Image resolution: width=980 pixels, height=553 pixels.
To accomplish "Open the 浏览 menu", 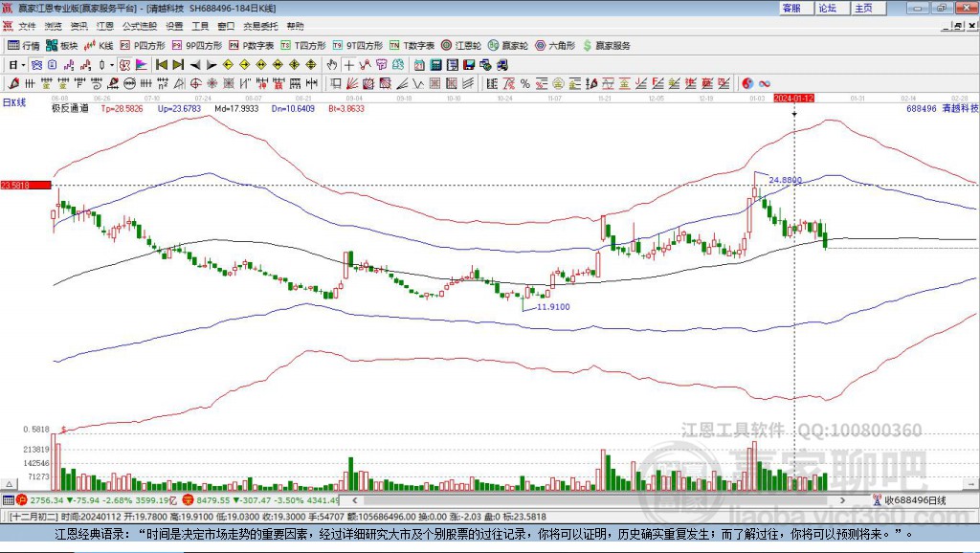I will [x=54, y=26].
